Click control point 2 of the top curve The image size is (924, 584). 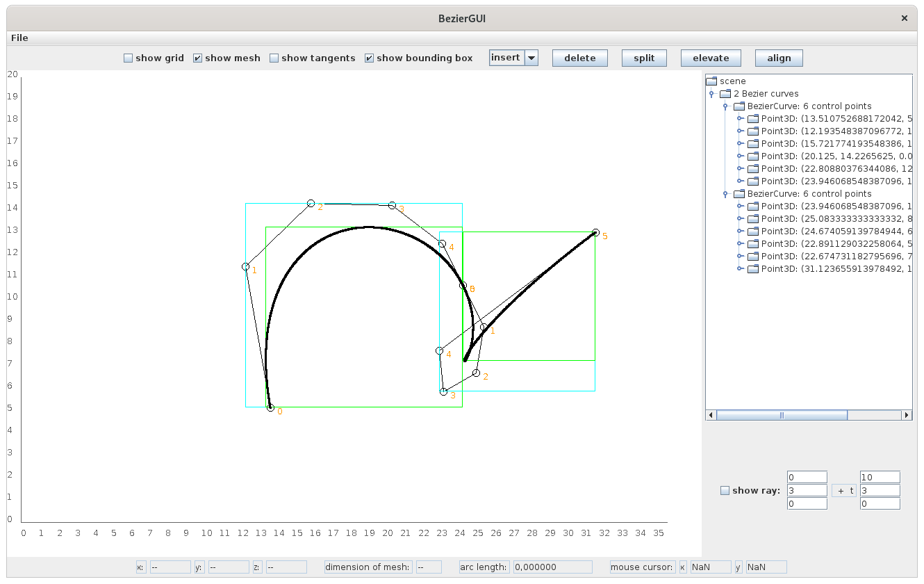[x=311, y=203]
